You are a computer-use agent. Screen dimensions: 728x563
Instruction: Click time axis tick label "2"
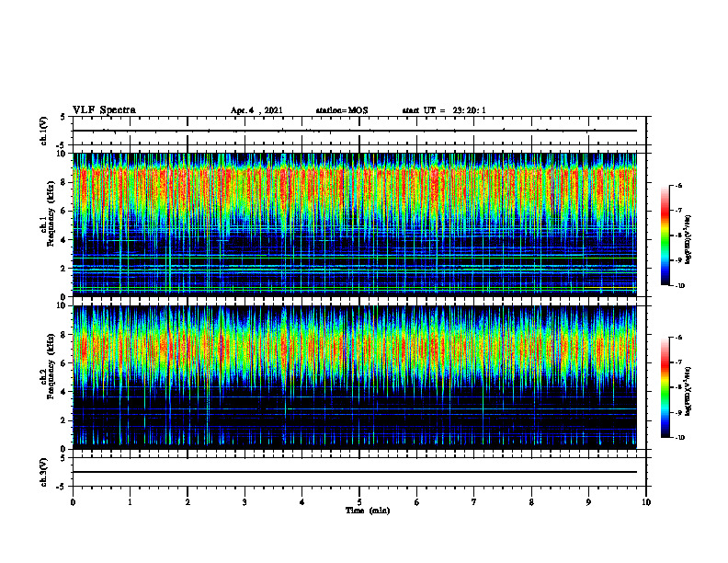[x=188, y=502]
